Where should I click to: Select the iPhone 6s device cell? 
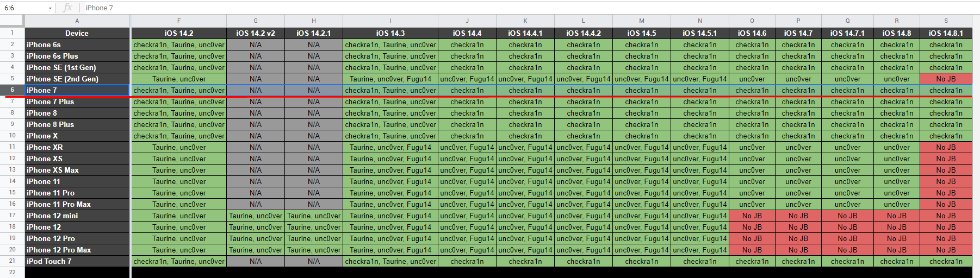77,45
